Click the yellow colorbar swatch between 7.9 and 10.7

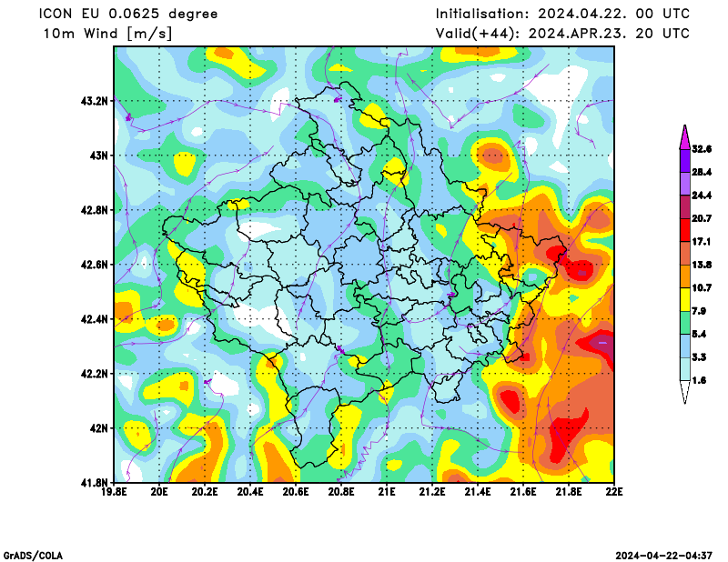tap(685, 300)
